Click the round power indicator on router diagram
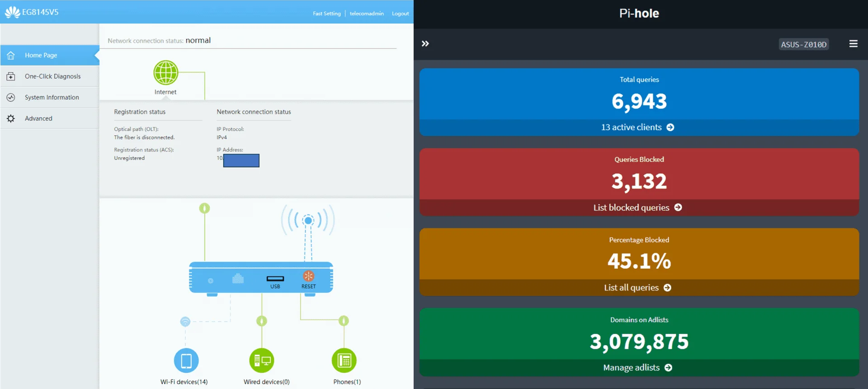Screen dimensions: 868x389 [x=211, y=281]
